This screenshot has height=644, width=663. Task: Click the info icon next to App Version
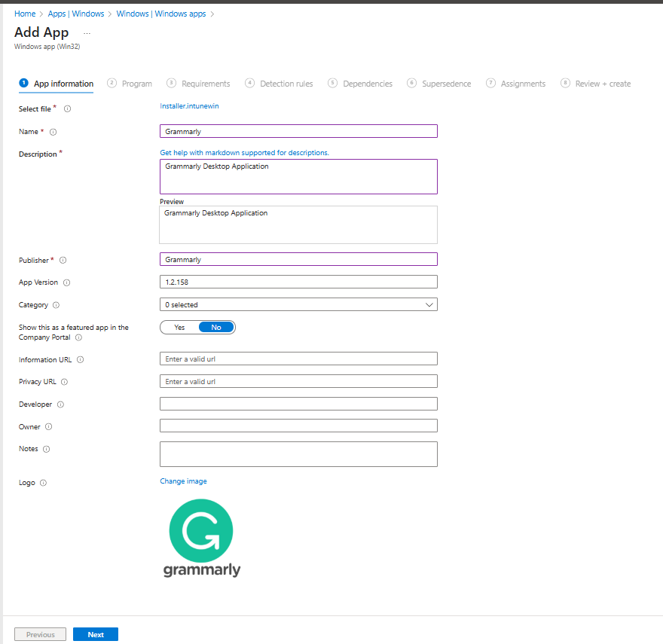tap(67, 282)
